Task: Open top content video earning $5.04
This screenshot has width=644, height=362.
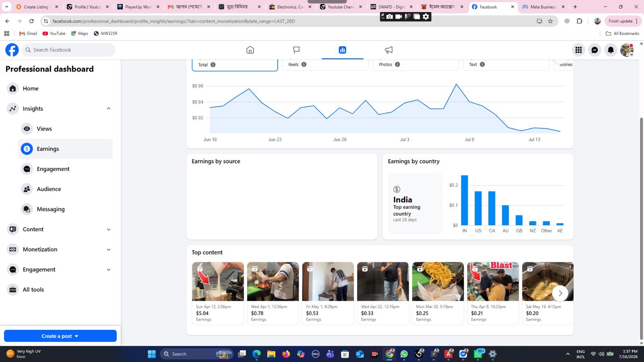Action: (218, 293)
